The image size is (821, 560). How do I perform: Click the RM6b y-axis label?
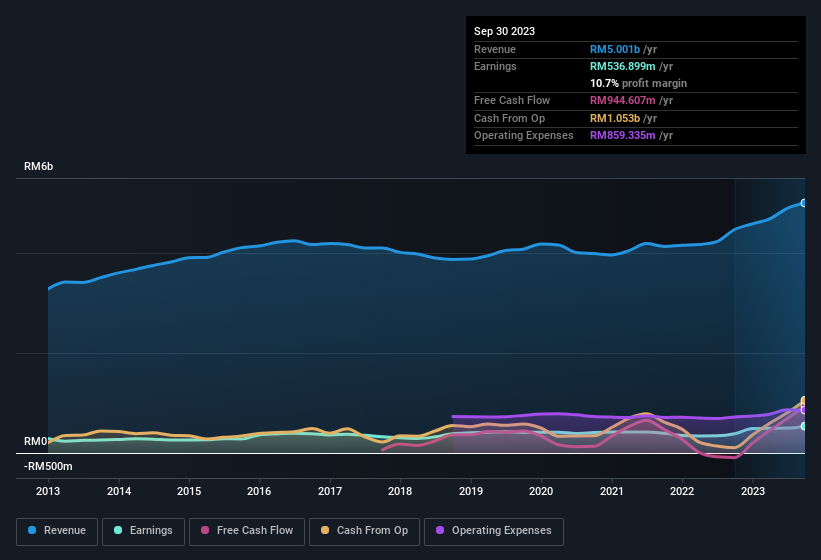pyautogui.click(x=38, y=166)
